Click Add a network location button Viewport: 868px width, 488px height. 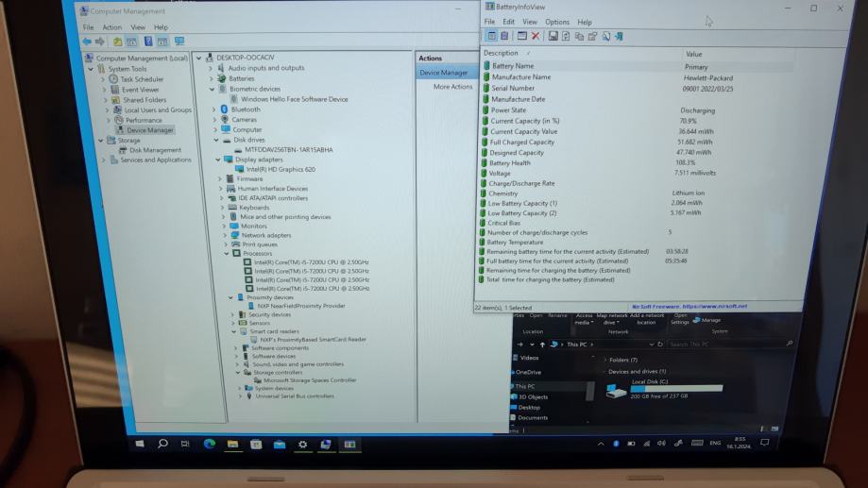(646, 319)
